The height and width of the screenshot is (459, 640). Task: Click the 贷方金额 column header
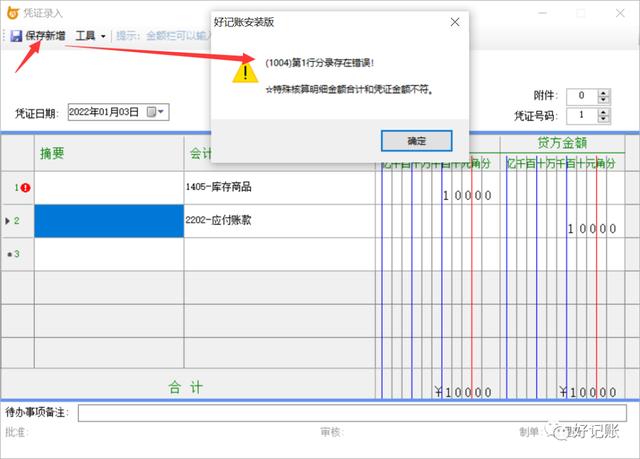562,143
